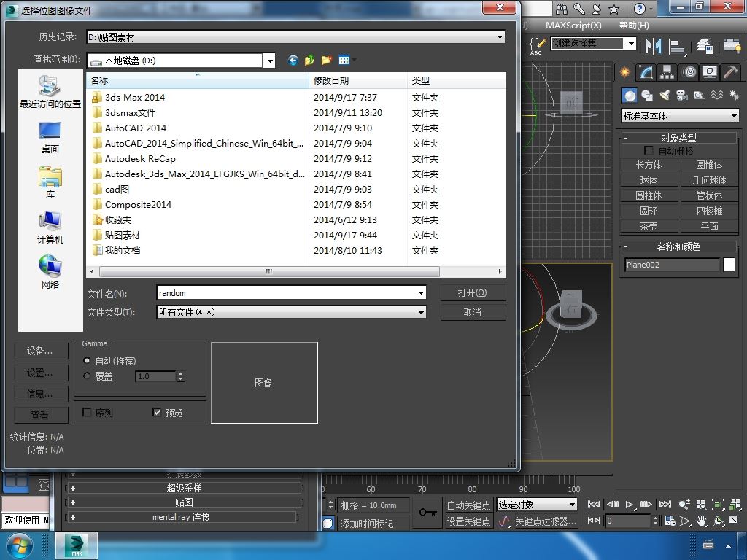Switch to the Hierarchy panel tab

coord(667,72)
